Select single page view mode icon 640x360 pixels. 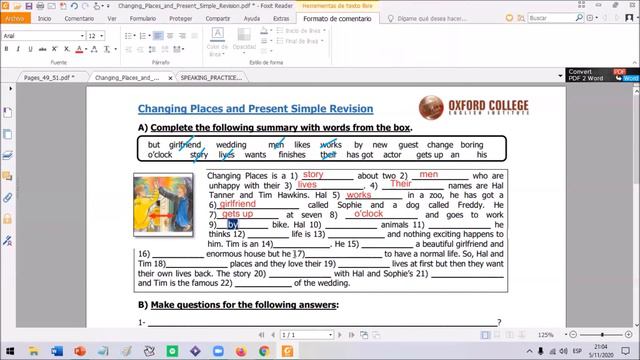click(x=485, y=335)
